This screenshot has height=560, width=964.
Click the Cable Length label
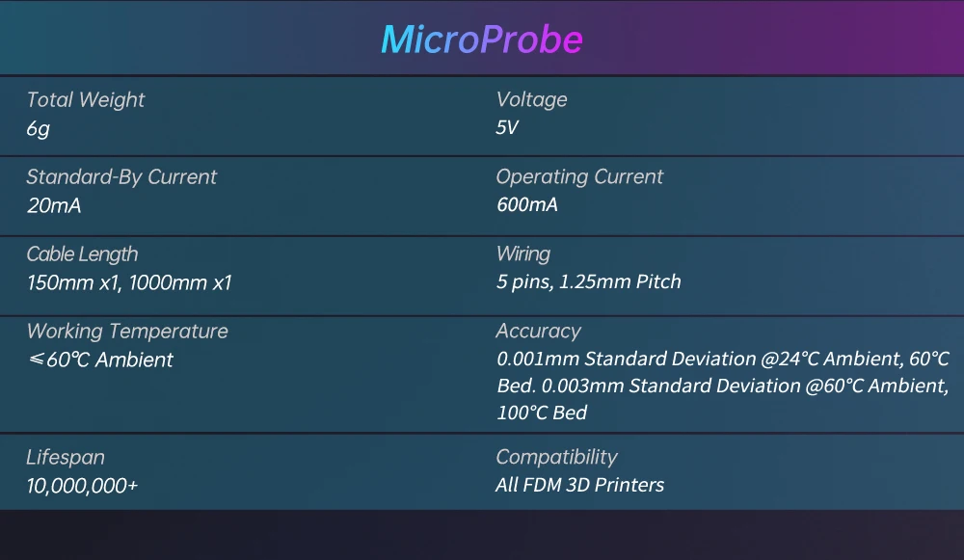pyautogui.click(x=82, y=254)
